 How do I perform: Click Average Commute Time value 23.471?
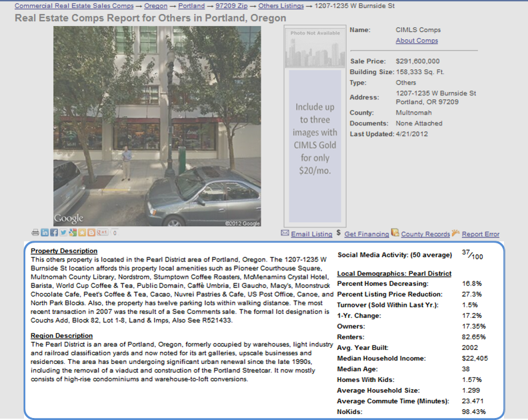(473, 401)
